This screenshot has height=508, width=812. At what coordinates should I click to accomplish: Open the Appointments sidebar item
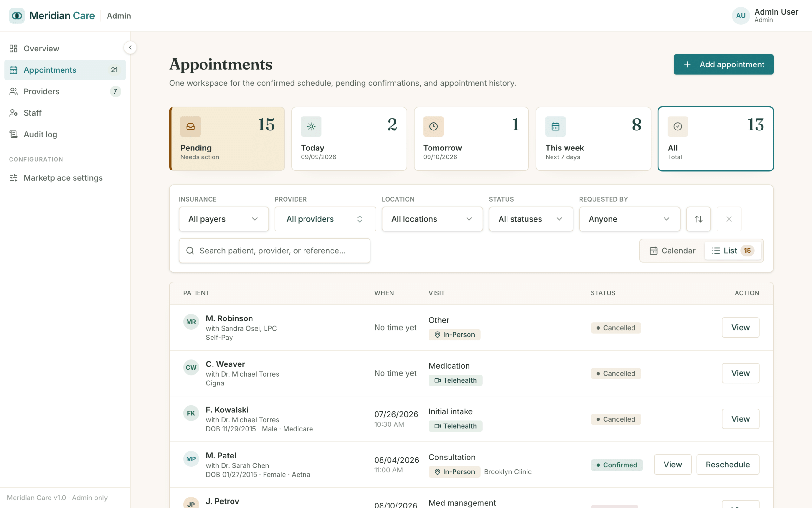point(65,70)
